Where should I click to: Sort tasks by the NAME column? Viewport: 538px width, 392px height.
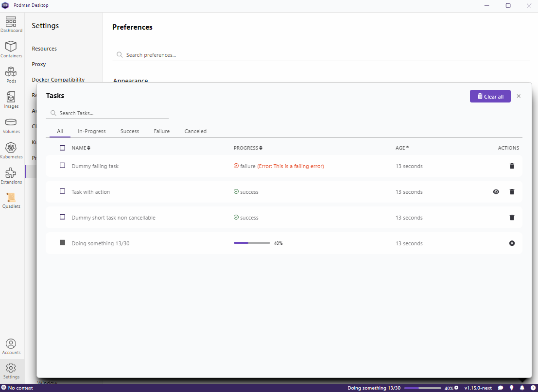(81, 148)
